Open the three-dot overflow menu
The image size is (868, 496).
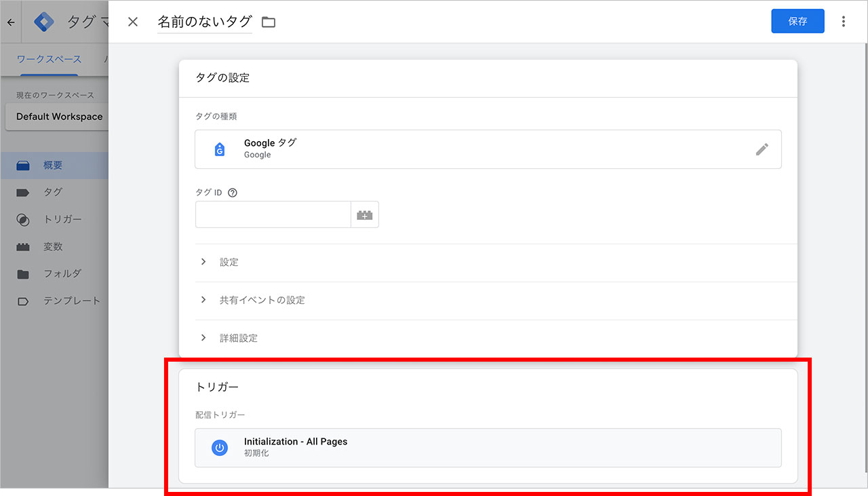coord(843,21)
